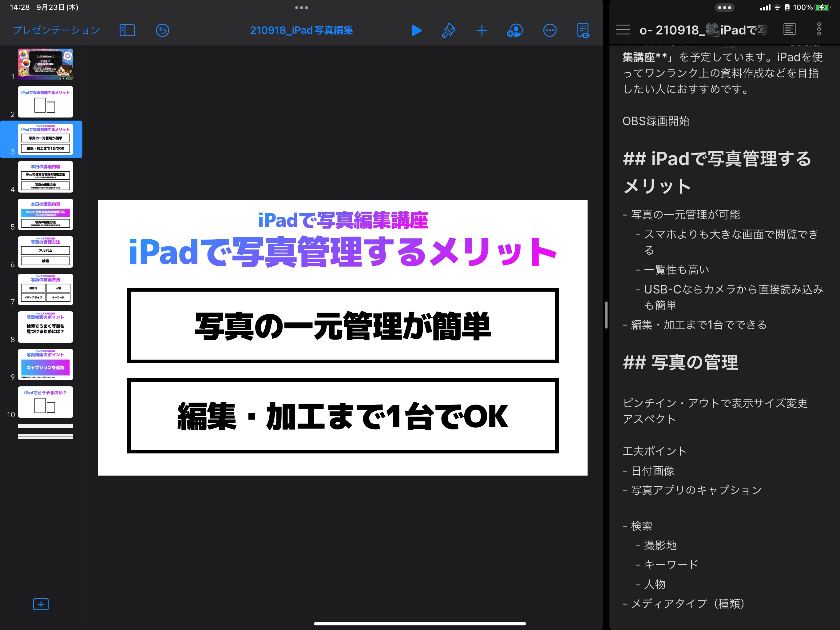Viewport: 840px width, 630px height.
Task: Open the 210918_iPad写真編集 document title
Action: click(302, 30)
